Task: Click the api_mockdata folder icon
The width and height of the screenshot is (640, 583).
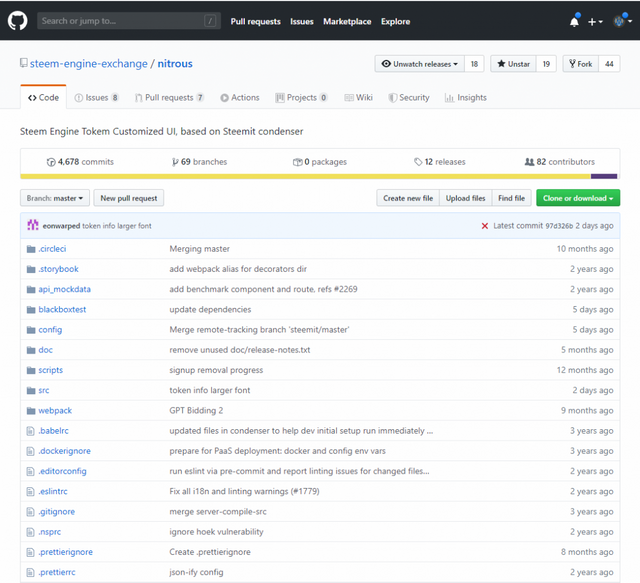Action: [x=31, y=289]
